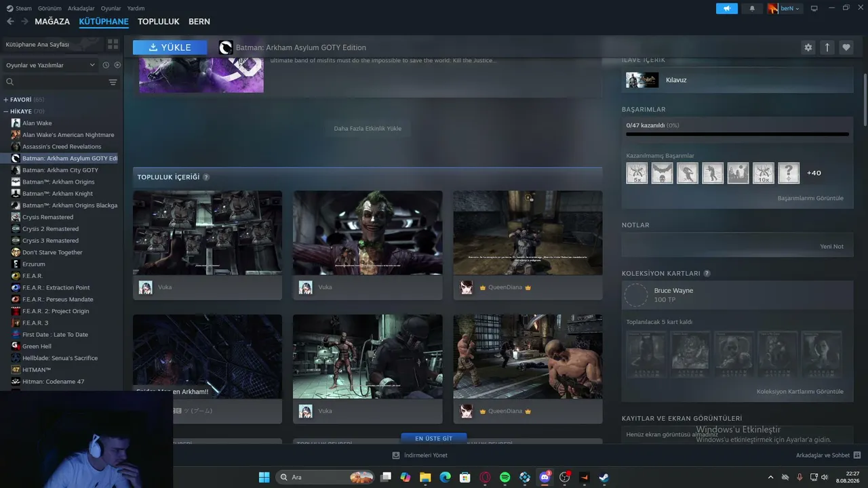The width and height of the screenshot is (868, 488).
Task: Open the Oyunlar ve Yazılımlar dropdown
Action: (x=51, y=65)
